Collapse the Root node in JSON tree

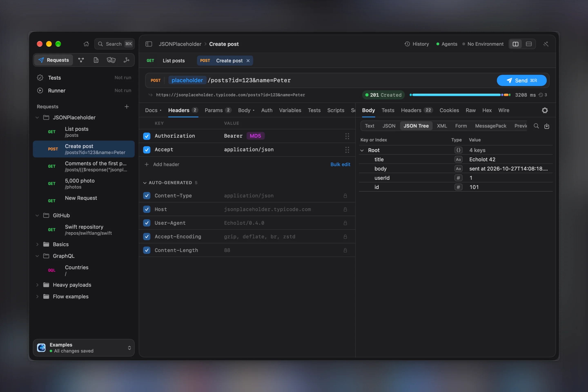(x=362, y=150)
